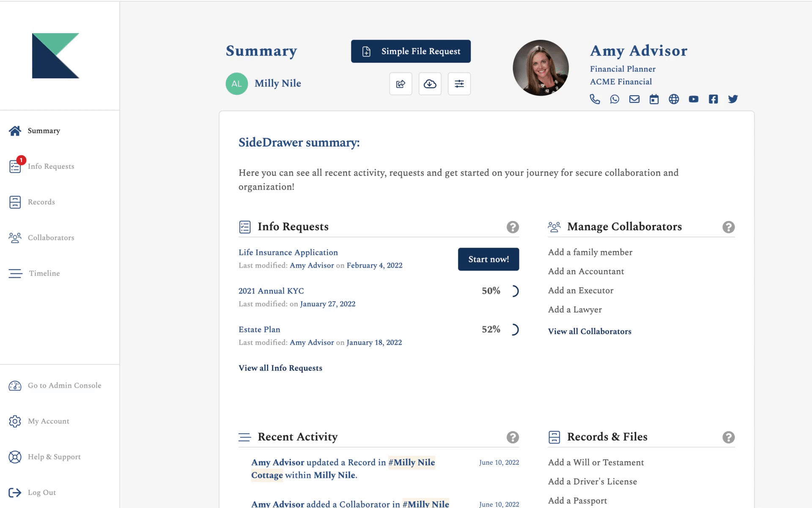The width and height of the screenshot is (812, 508).
Task: Select the calendar booking icon
Action: click(x=654, y=99)
